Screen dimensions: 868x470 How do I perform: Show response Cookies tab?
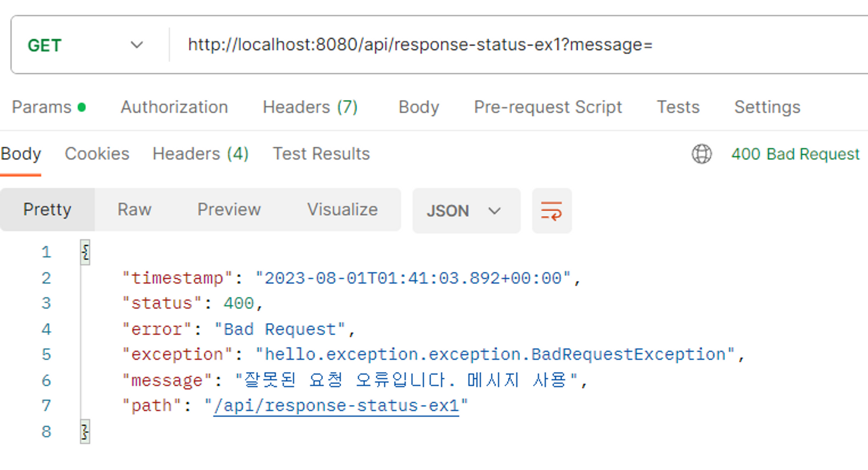pyautogui.click(x=97, y=154)
